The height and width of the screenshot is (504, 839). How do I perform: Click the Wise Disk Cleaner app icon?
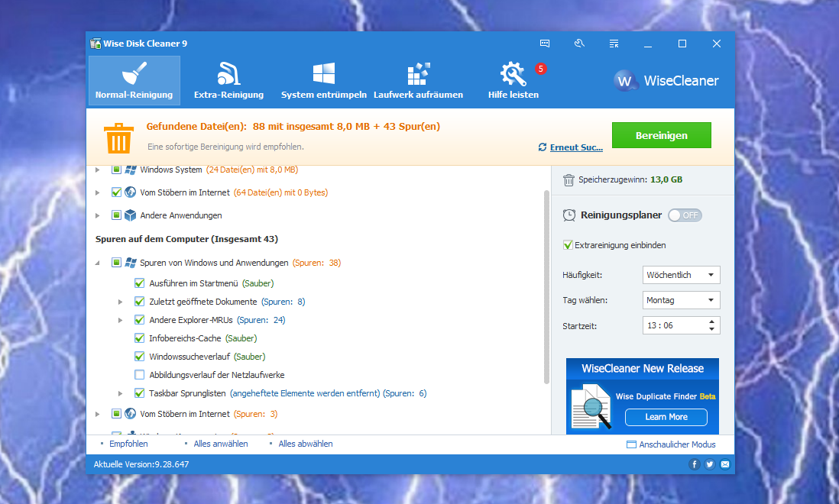(96, 44)
